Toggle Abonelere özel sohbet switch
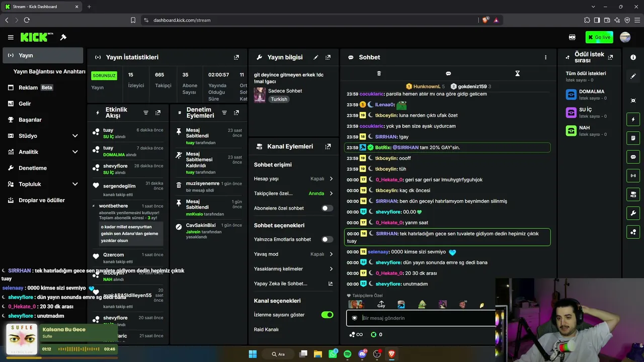 click(x=327, y=208)
